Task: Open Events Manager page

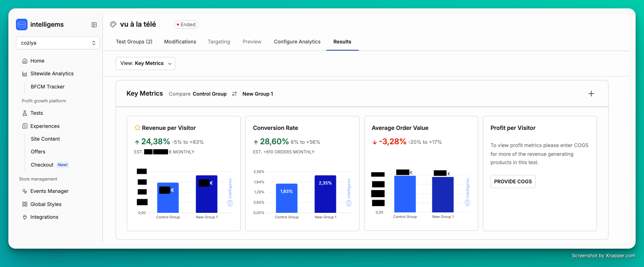Action: tap(49, 191)
